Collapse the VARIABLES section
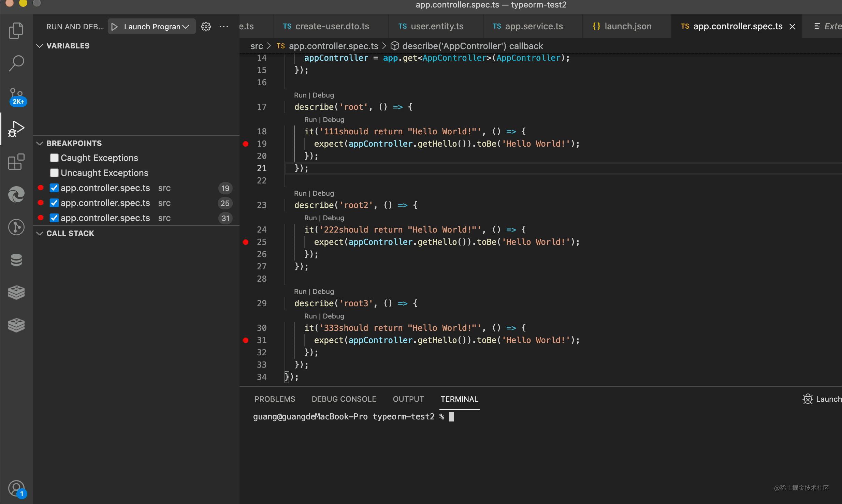 [40, 46]
